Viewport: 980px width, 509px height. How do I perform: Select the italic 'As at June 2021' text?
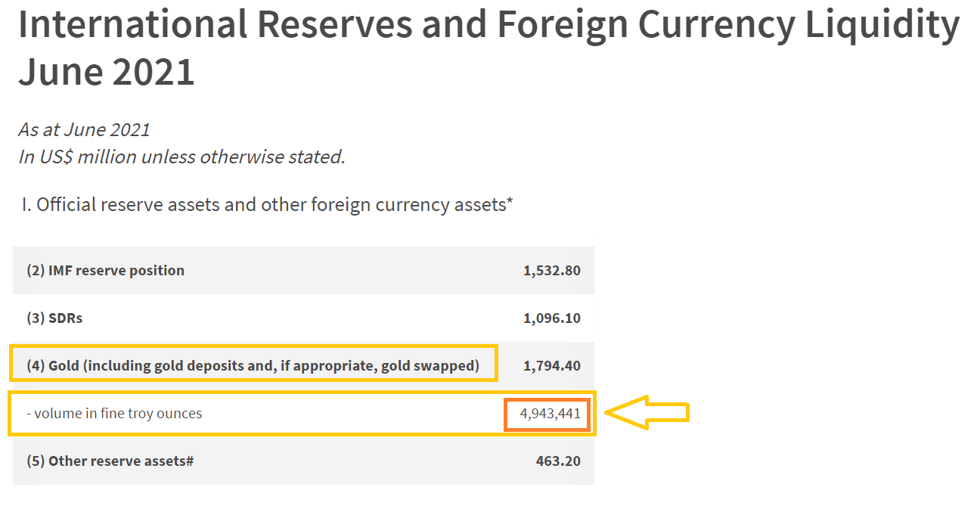pyautogui.click(x=85, y=129)
